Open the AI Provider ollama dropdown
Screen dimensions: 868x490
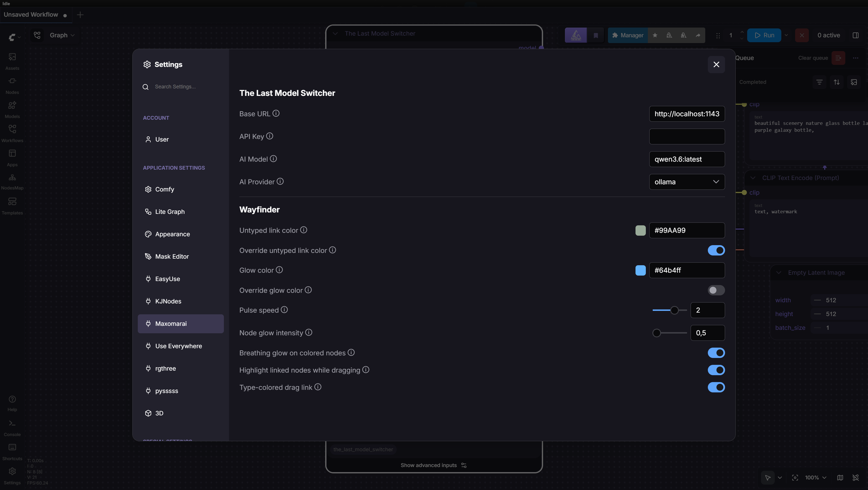coord(687,182)
